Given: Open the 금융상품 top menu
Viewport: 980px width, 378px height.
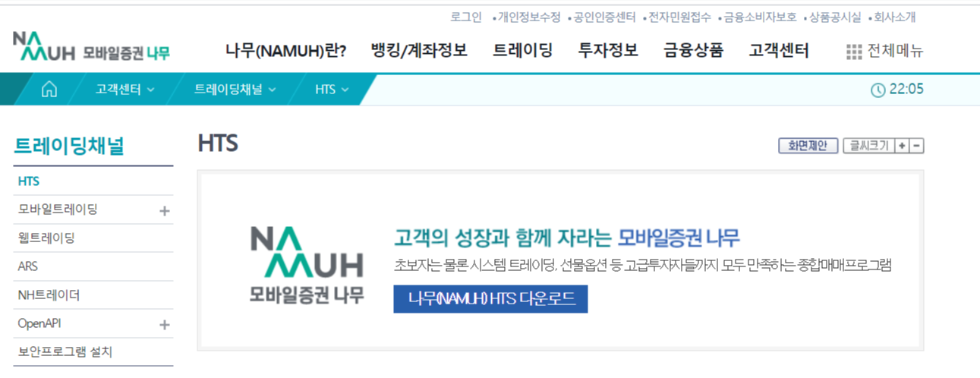Looking at the screenshot, I should tap(693, 51).
